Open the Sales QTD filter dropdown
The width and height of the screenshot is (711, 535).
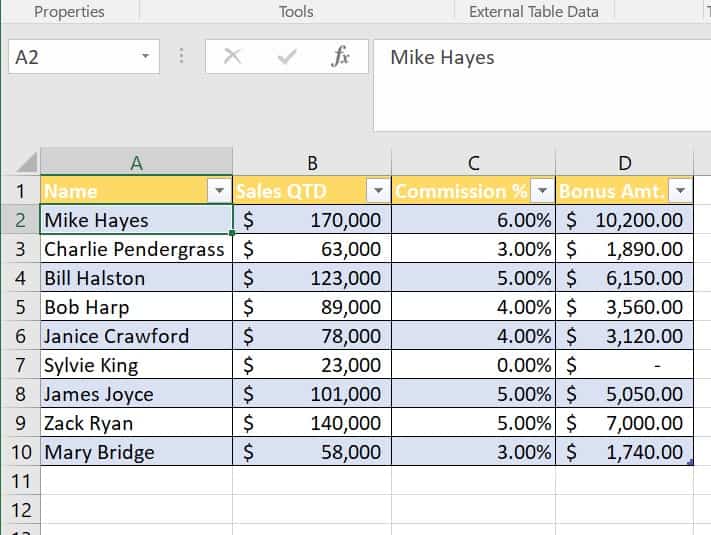pyautogui.click(x=378, y=191)
